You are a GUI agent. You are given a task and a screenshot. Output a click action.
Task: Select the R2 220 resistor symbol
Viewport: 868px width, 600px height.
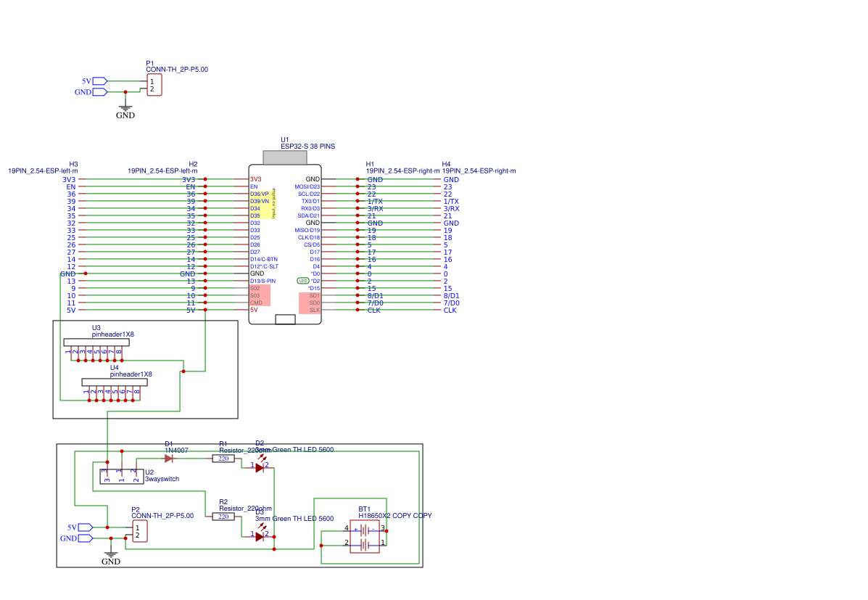click(223, 517)
